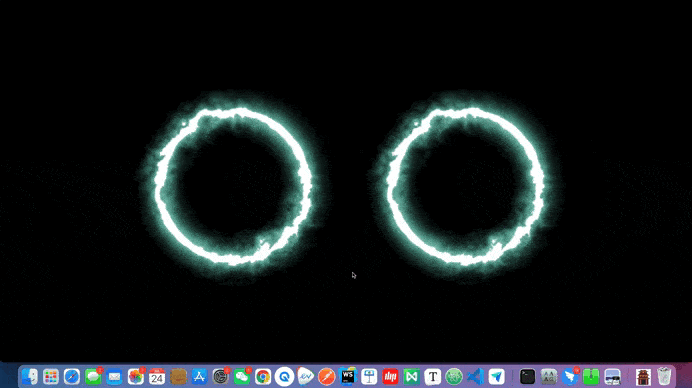Open Terminal from the Dock
The image size is (692, 388).
coord(527,377)
